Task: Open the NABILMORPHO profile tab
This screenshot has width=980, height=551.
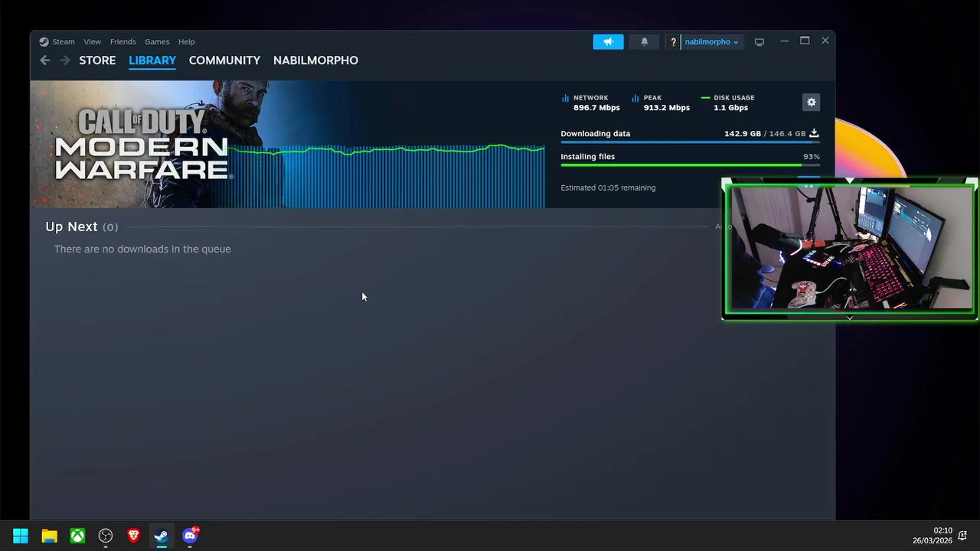Action: pyautogui.click(x=315, y=60)
